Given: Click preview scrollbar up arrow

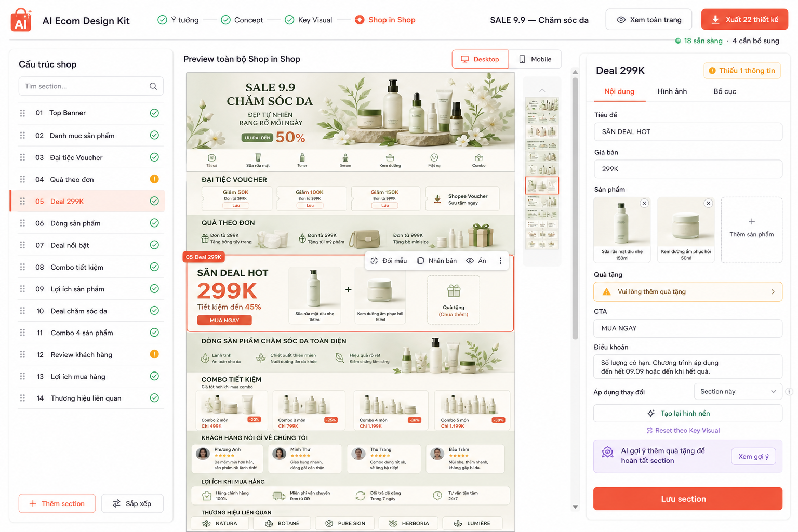Looking at the screenshot, I should (575, 72).
